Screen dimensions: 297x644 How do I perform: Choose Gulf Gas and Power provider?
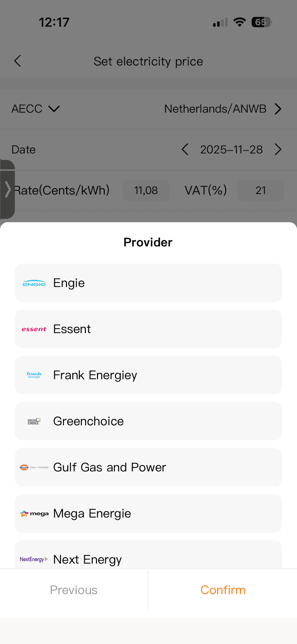coord(148,467)
